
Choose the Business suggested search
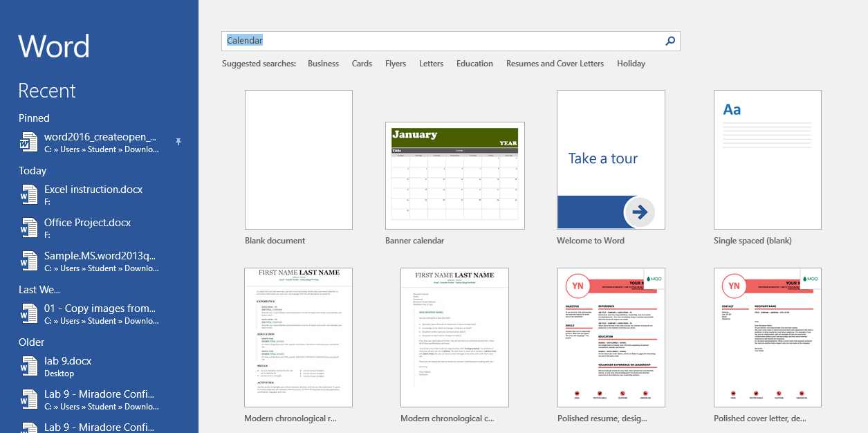[323, 64]
